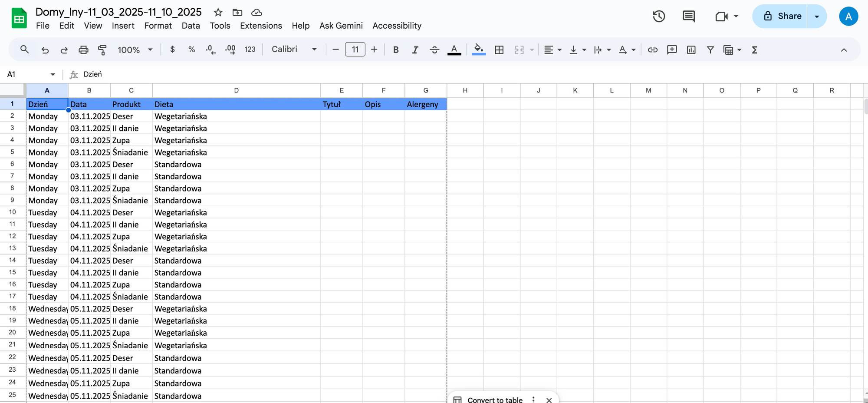Click the font size input field
Image resolution: width=868 pixels, height=403 pixels.
[x=355, y=50]
